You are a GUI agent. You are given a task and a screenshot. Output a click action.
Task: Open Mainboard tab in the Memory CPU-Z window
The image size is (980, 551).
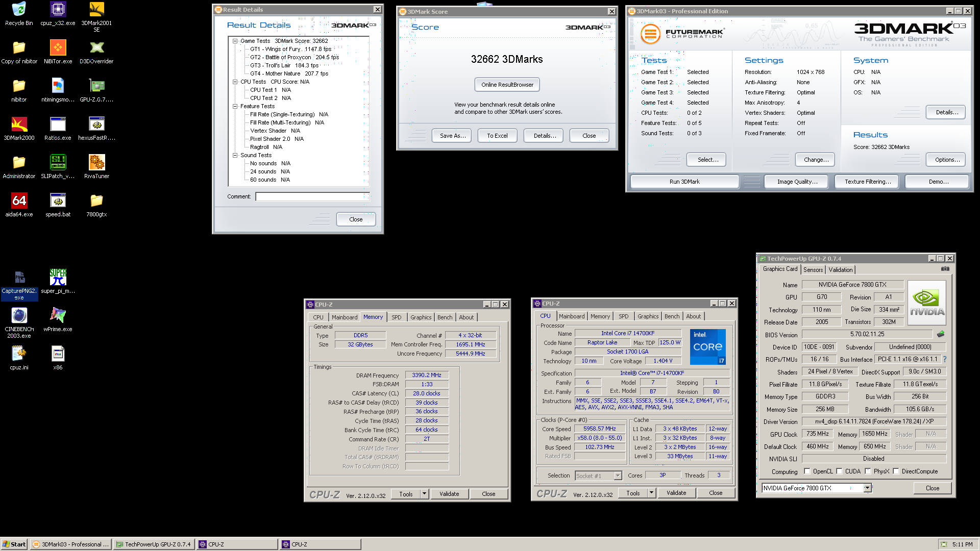(345, 317)
